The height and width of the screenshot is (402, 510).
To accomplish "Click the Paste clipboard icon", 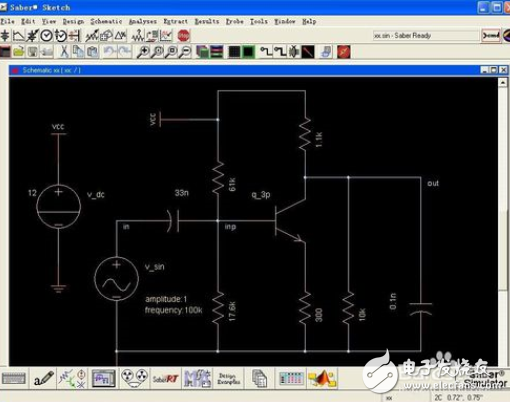I will coord(92,52).
